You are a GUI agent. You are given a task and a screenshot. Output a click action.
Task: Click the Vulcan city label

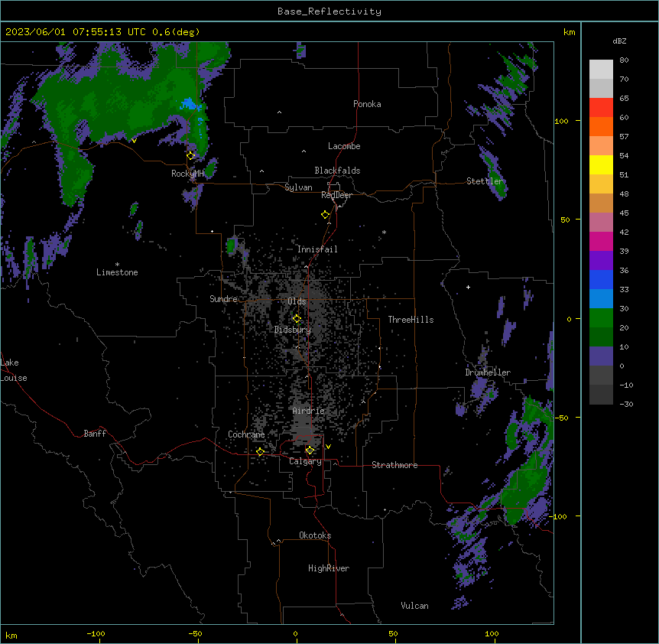tap(415, 606)
